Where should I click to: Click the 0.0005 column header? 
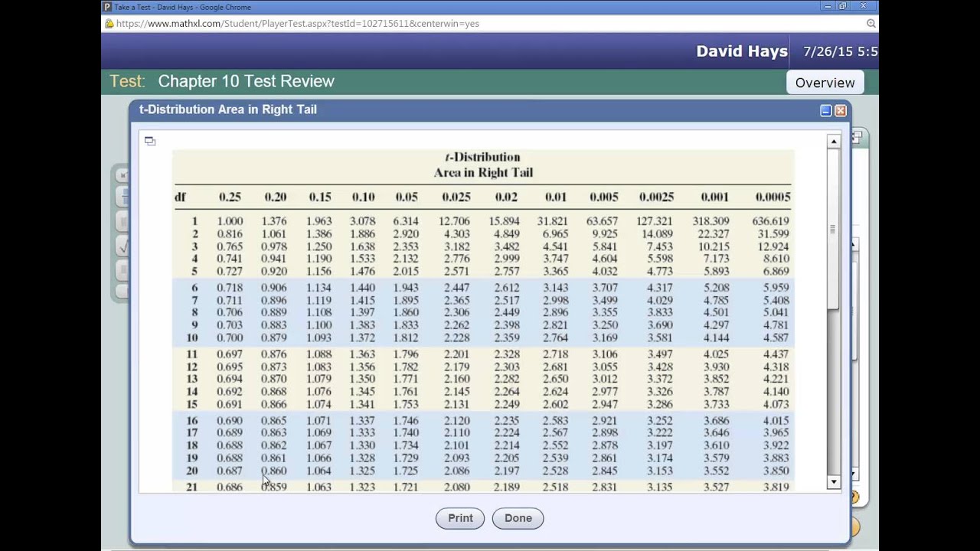pyautogui.click(x=773, y=197)
